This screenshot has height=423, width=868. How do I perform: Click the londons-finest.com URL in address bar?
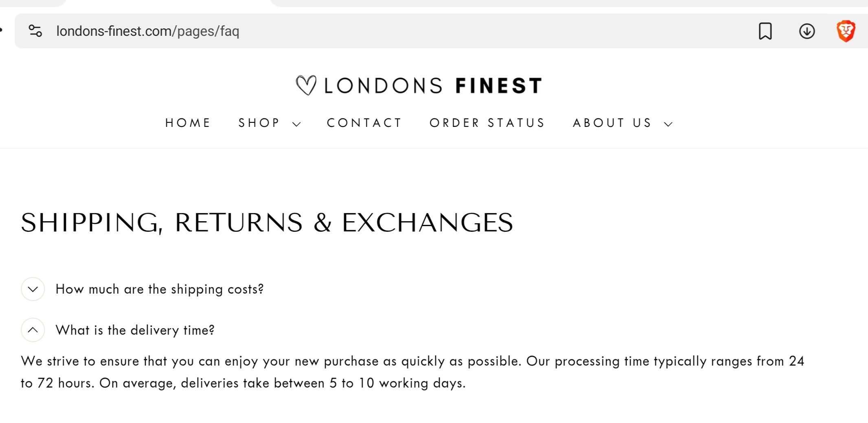click(147, 31)
